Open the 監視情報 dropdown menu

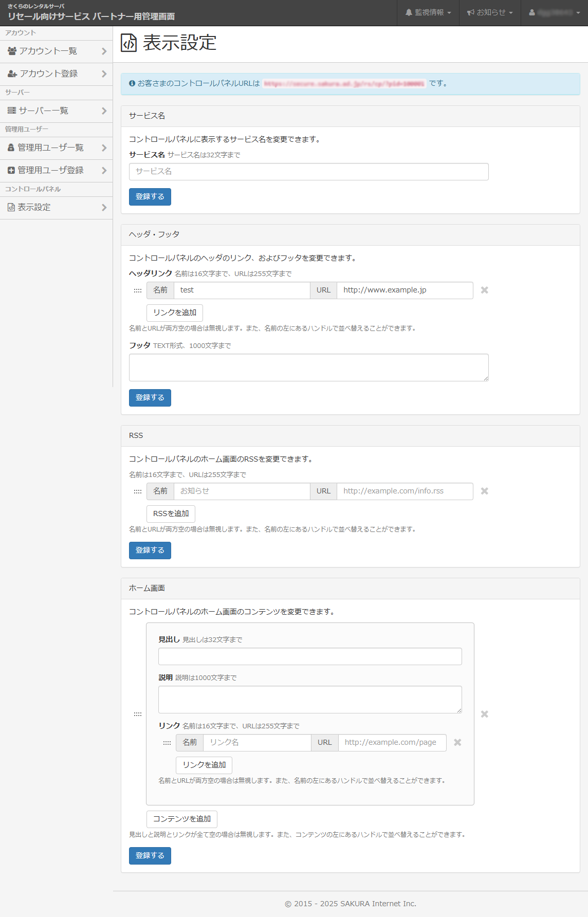[428, 12]
